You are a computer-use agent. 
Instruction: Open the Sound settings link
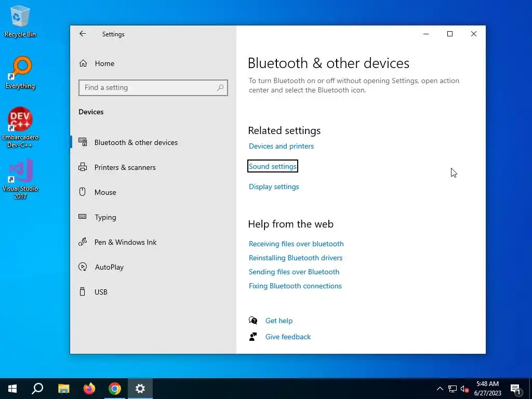click(272, 166)
